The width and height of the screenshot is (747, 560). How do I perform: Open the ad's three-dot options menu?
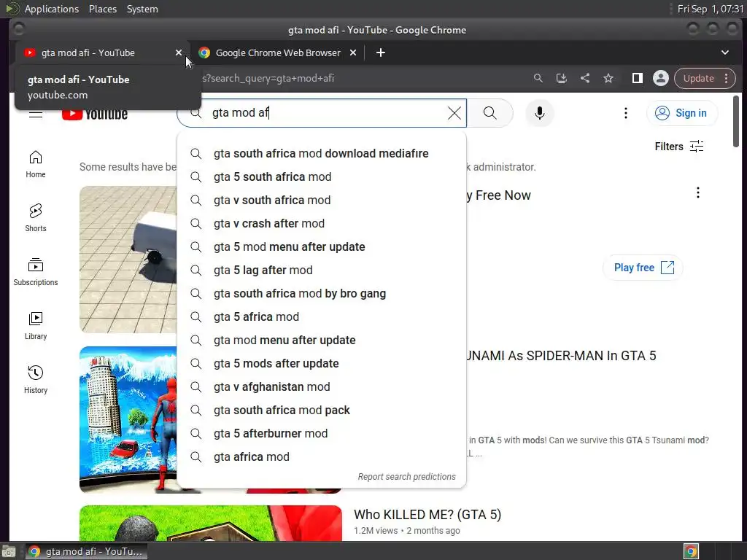coord(698,192)
